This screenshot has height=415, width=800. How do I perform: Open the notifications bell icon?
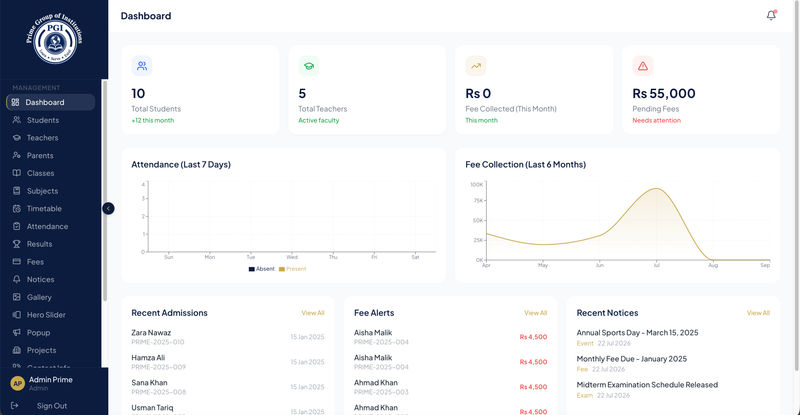pos(771,15)
